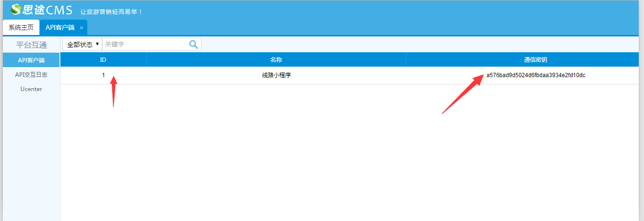Go to Ucenter in the sidebar

[x=31, y=89]
